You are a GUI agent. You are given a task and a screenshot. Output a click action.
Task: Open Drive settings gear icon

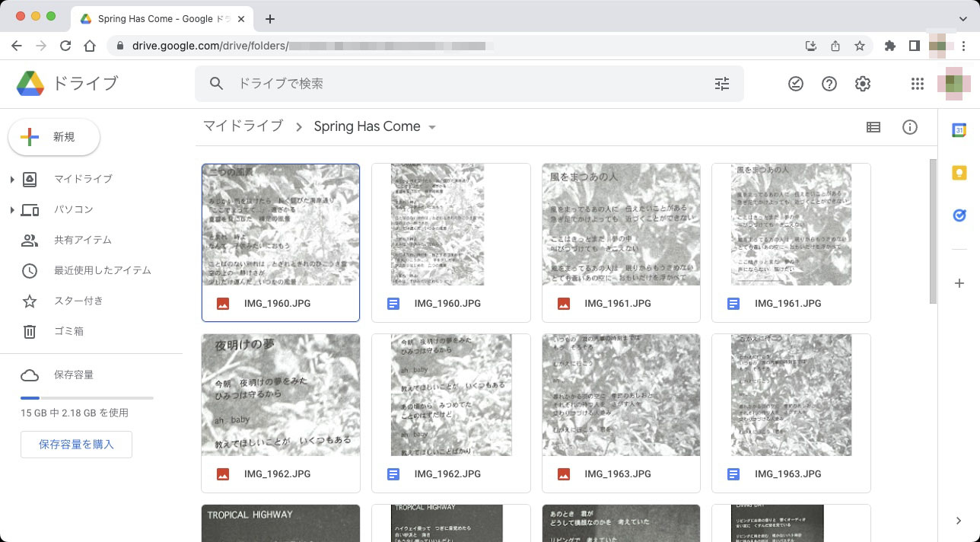(863, 84)
